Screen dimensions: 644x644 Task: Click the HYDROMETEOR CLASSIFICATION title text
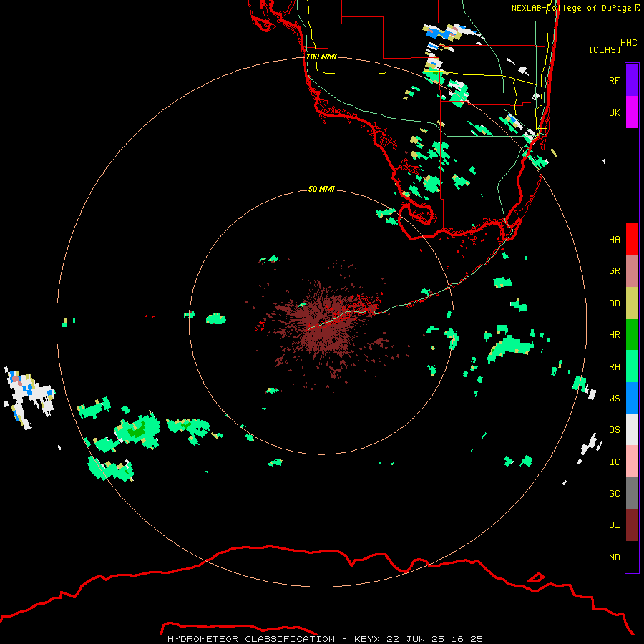pos(251,639)
